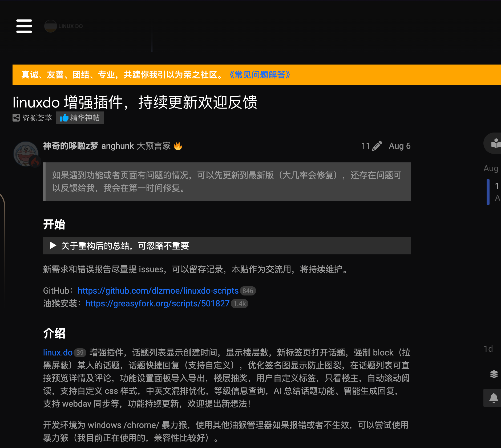
Task: Click the topic title linuxdo 增强插件
Action: (135, 102)
